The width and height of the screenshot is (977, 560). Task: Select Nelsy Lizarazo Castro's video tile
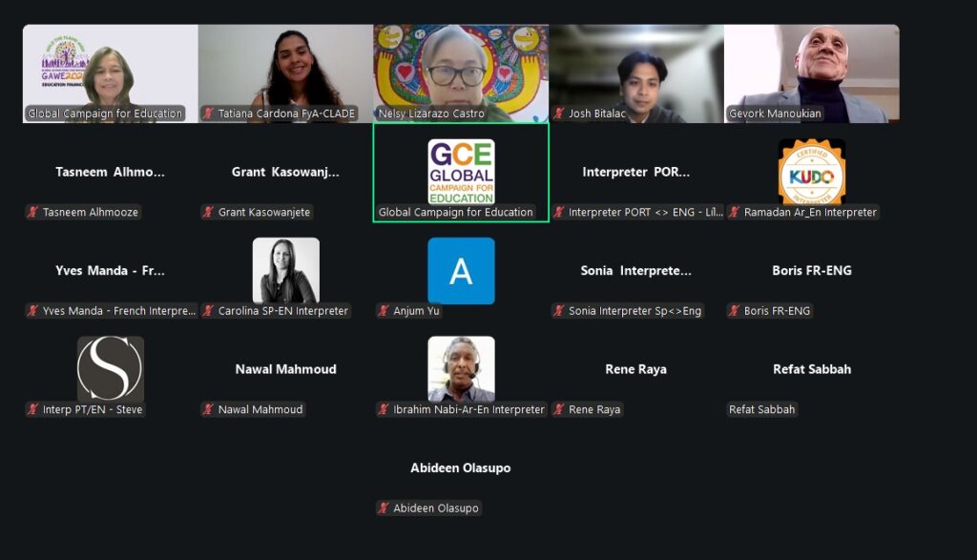point(461,73)
